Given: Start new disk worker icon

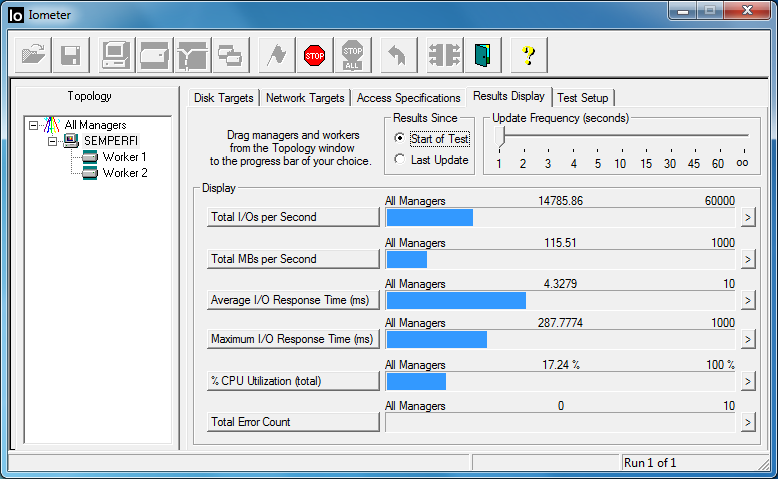Looking at the screenshot, I should click(154, 55).
